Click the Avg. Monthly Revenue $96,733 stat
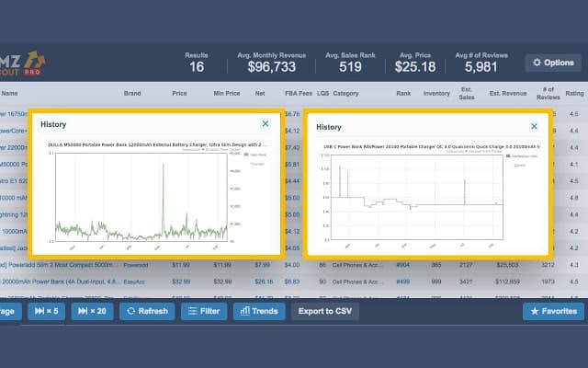 (x=272, y=63)
